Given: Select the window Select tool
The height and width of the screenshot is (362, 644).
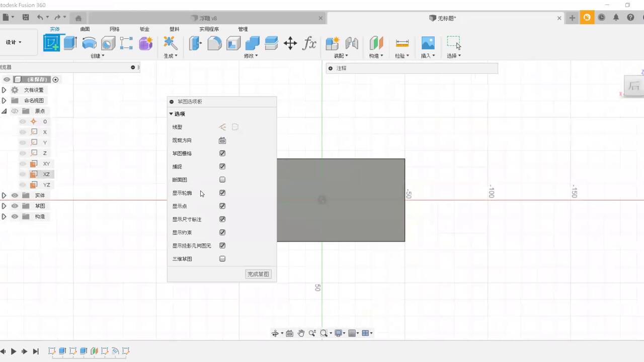Looking at the screenshot, I should pos(454,43).
